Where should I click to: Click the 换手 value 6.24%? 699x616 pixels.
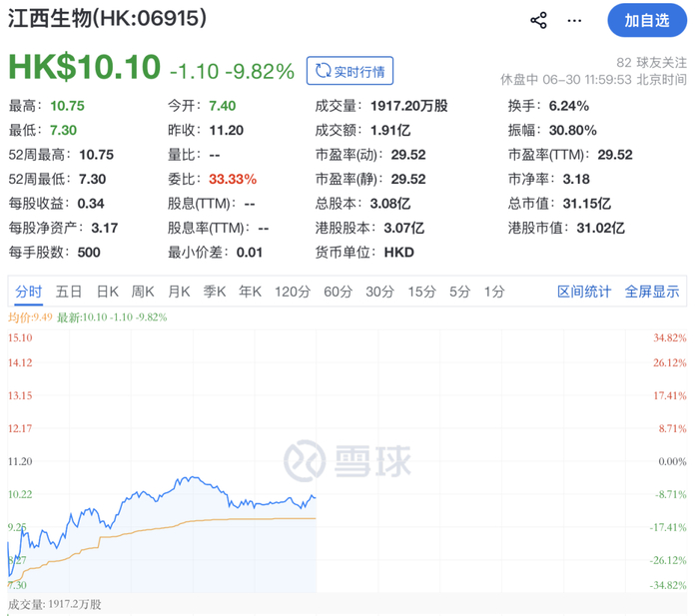coord(569,106)
